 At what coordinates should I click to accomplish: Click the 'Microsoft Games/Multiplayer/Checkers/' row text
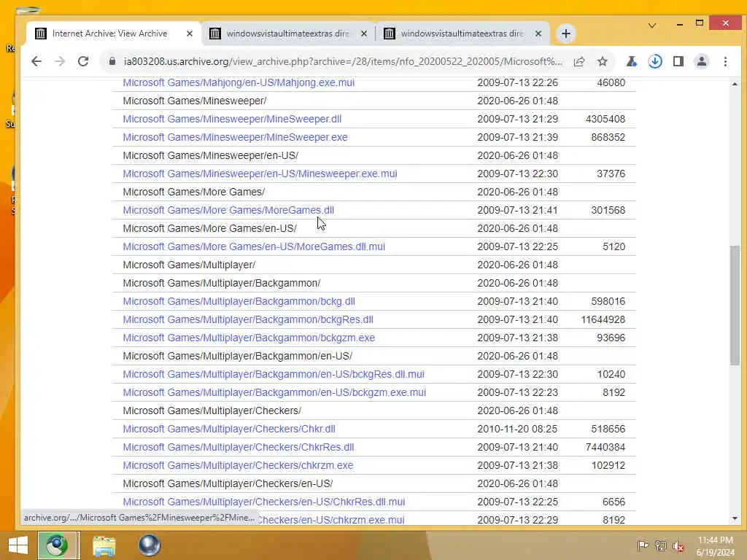(212, 411)
